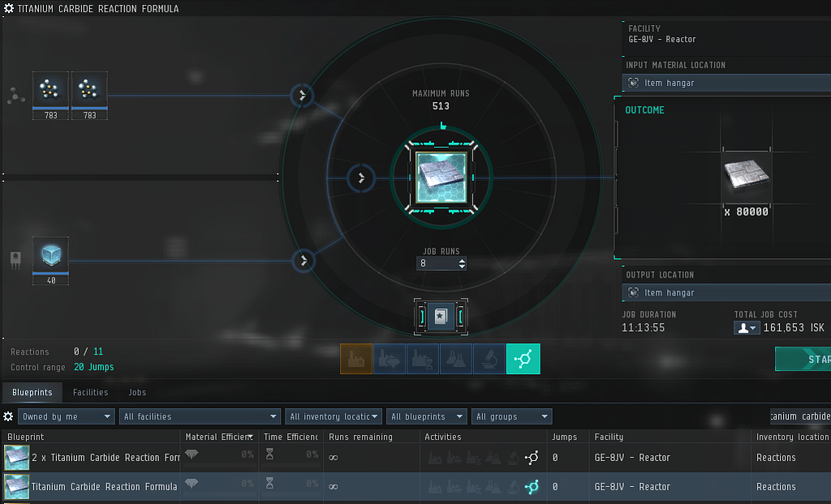Click the facility name GE-8JV - Reactor at top
The height and width of the screenshot is (504, 831).
[662, 39]
